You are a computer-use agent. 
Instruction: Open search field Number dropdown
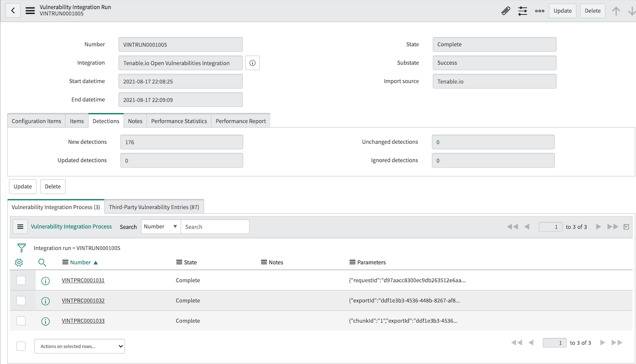coord(161,226)
